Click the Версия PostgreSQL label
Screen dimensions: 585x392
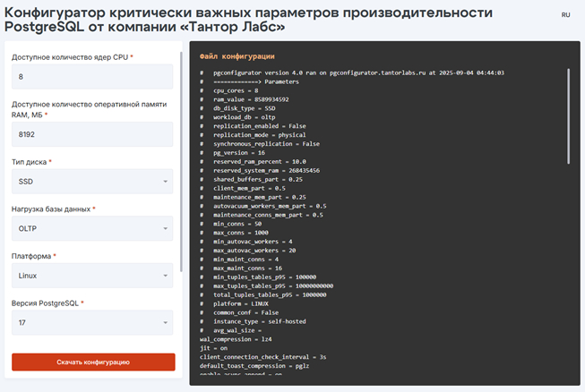coord(47,303)
